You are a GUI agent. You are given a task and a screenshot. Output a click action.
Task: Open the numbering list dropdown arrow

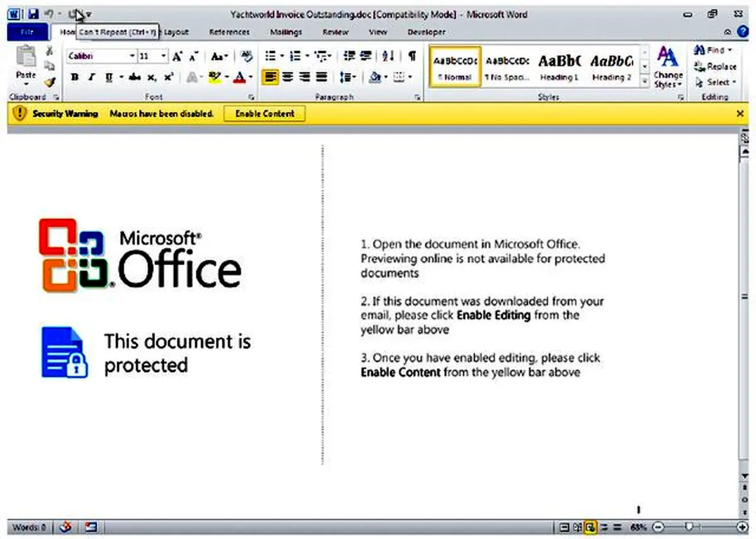pyautogui.click(x=307, y=56)
